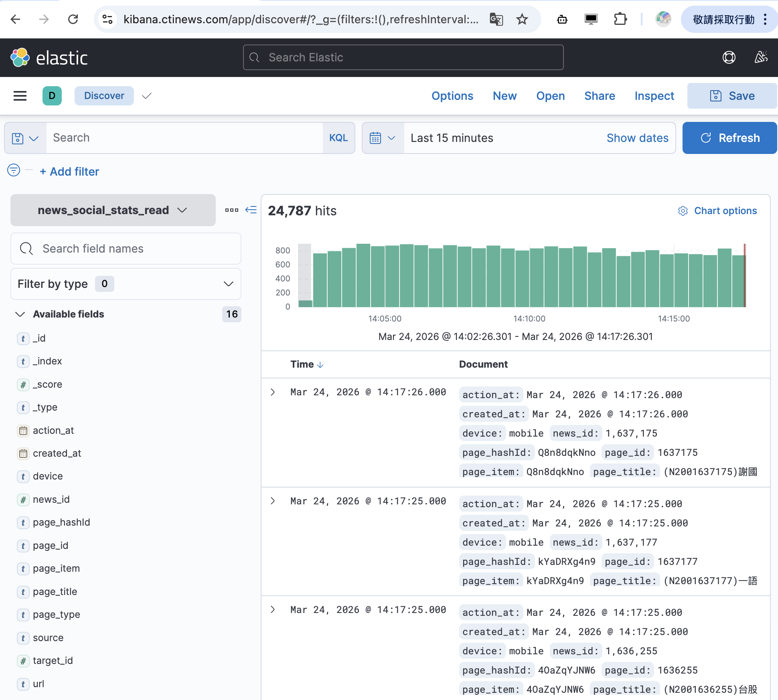Image resolution: width=778 pixels, height=700 pixels.
Task: Open the hamburger navigation menu
Action: click(x=20, y=96)
